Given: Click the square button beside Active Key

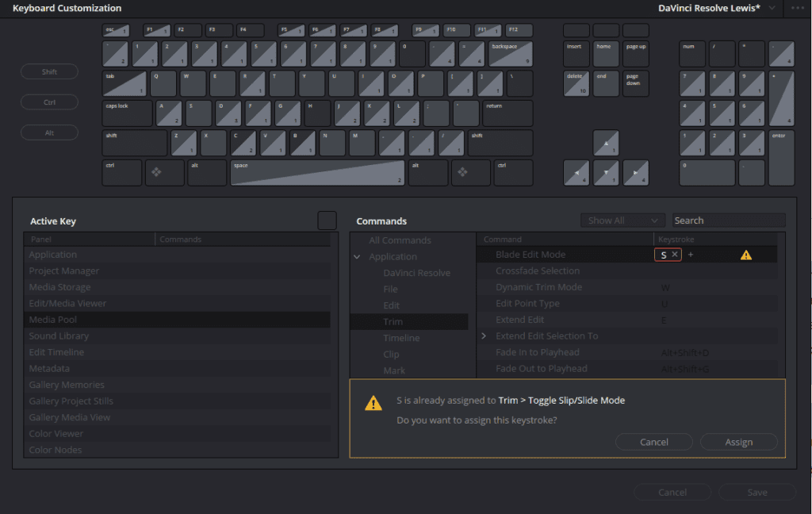Looking at the screenshot, I should 327,221.
